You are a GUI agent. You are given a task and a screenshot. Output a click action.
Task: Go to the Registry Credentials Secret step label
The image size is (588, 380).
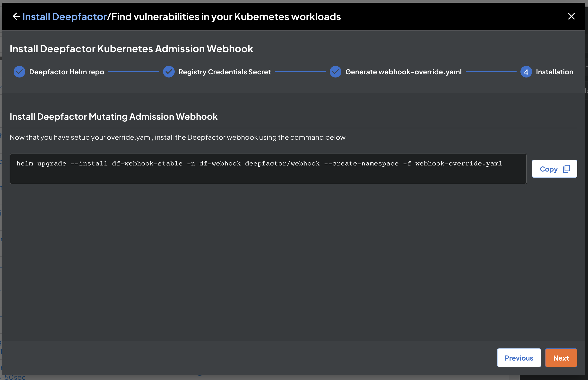225,72
